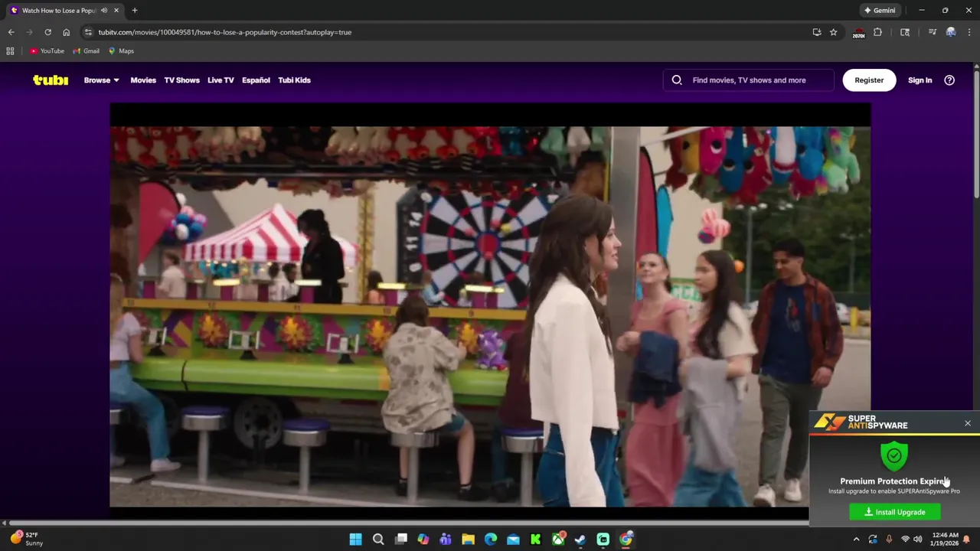Reload the Tubi page
The image size is (980, 551).
47,32
